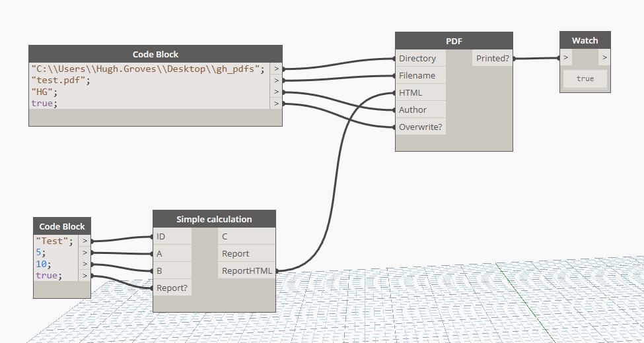This screenshot has height=343, width=644.
Task: Click the Printed? output port on PDF node
Action: (x=493, y=58)
